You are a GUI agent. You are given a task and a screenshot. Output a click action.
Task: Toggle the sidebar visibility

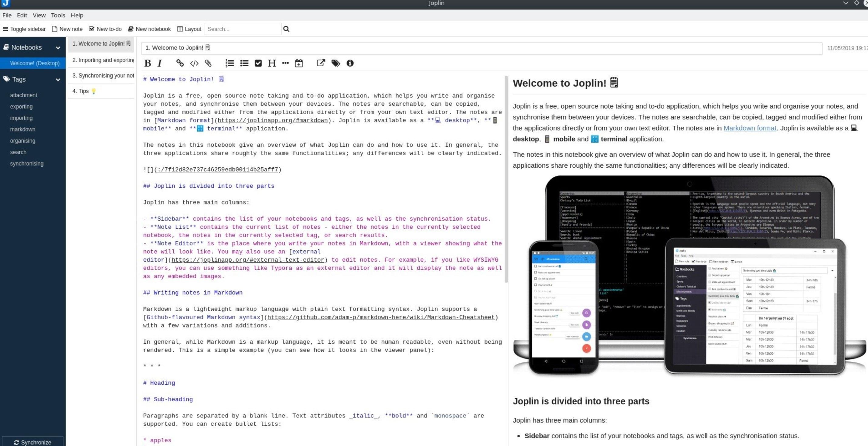point(24,29)
